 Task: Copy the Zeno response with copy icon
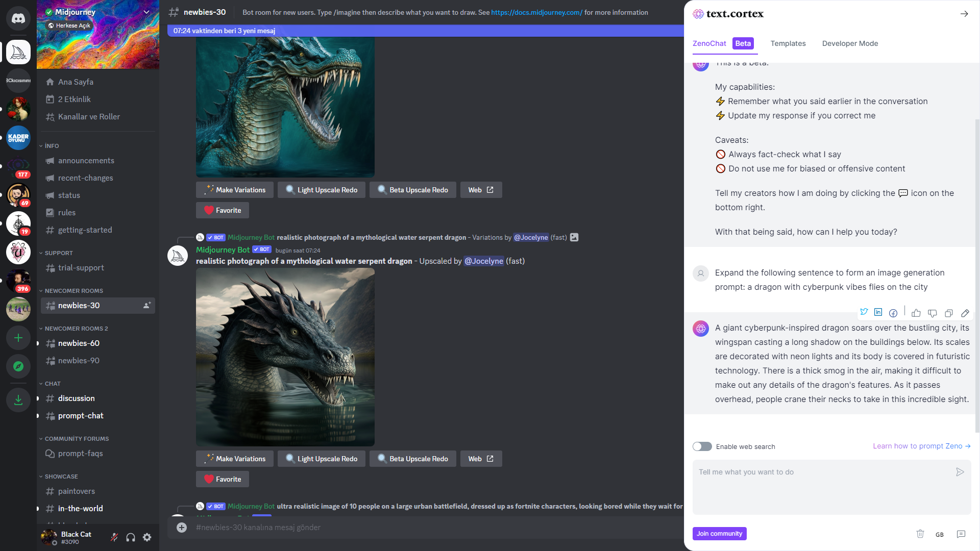click(948, 313)
